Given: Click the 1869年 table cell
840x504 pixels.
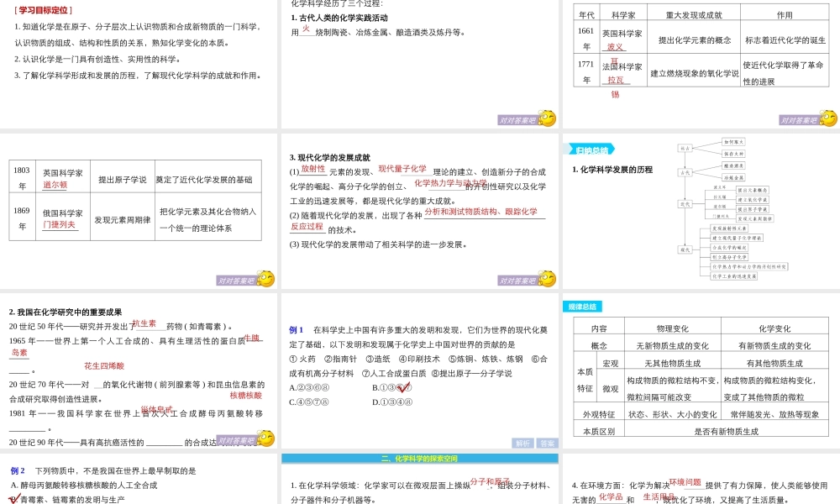Looking at the screenshot, I should 22,218.
